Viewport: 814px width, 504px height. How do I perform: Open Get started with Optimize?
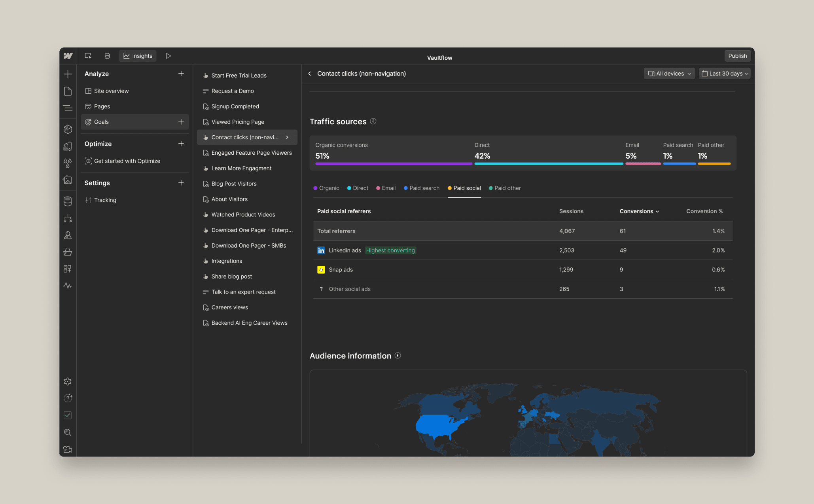[134, 161]
